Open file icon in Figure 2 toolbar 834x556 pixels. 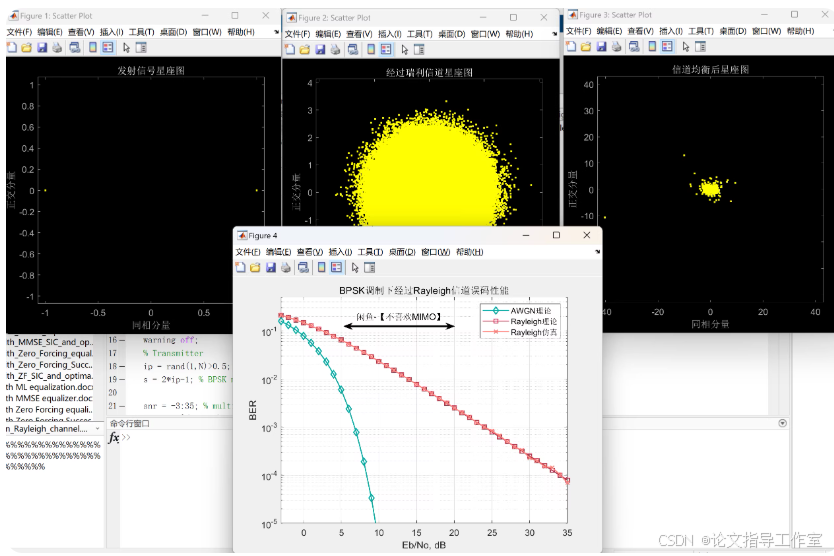click(305, 50)
